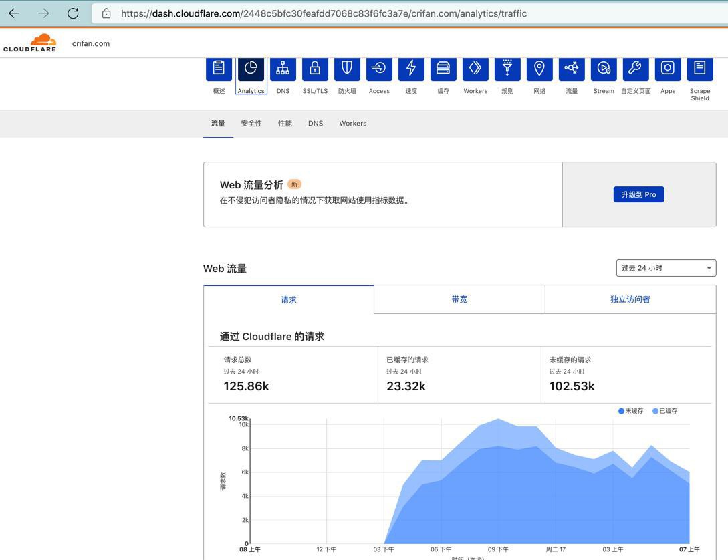
Task: Open the 流量 traffic routing icon
Action: click(x=572, y=69)
